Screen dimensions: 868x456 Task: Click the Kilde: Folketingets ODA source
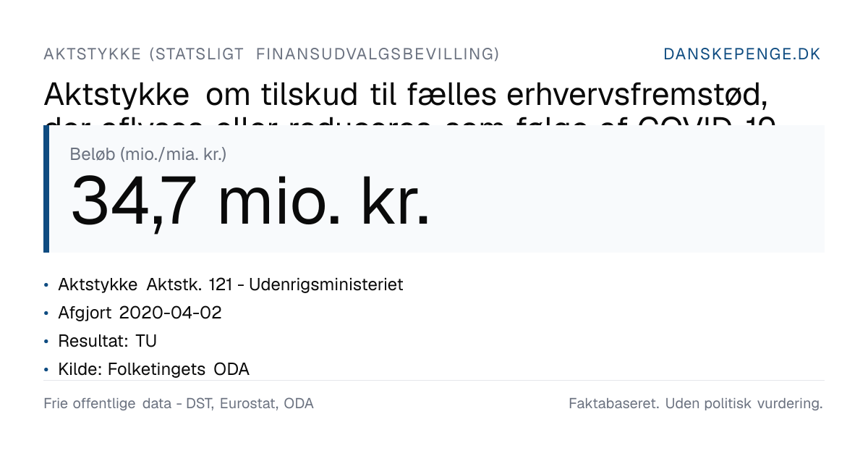point(153,369)
